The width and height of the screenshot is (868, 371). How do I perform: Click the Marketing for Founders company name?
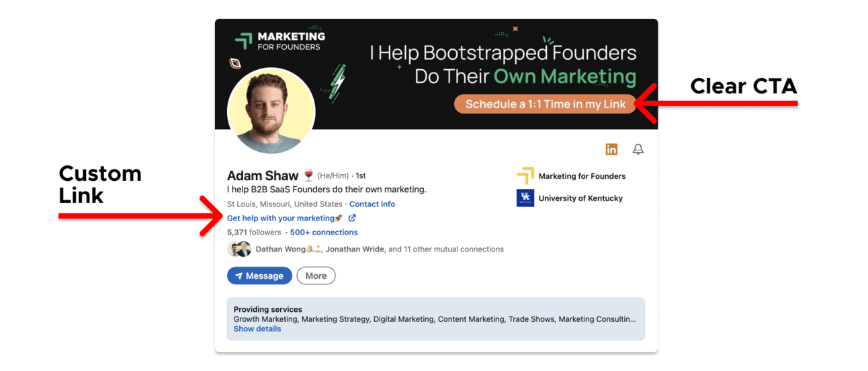582,176
